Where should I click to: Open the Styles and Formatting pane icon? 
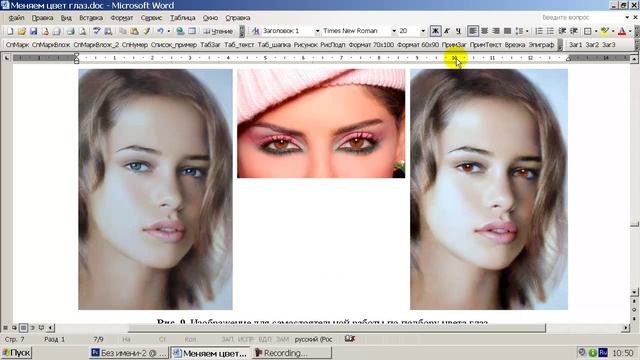256,31
